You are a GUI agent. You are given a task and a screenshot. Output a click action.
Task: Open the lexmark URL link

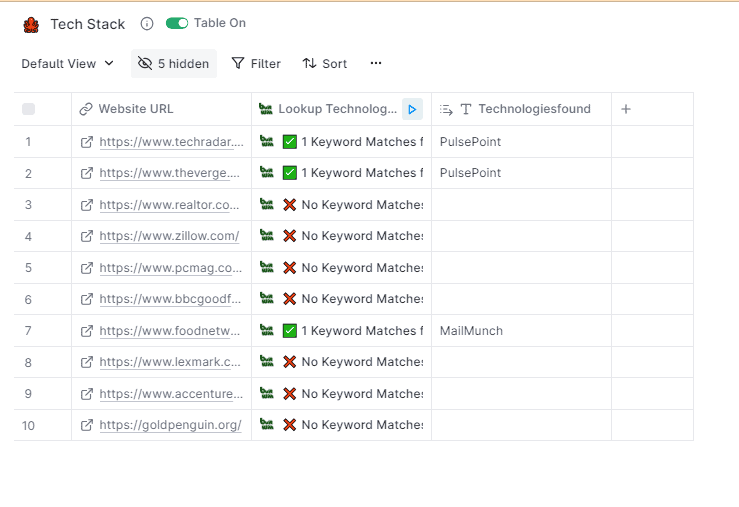point(170,362)
